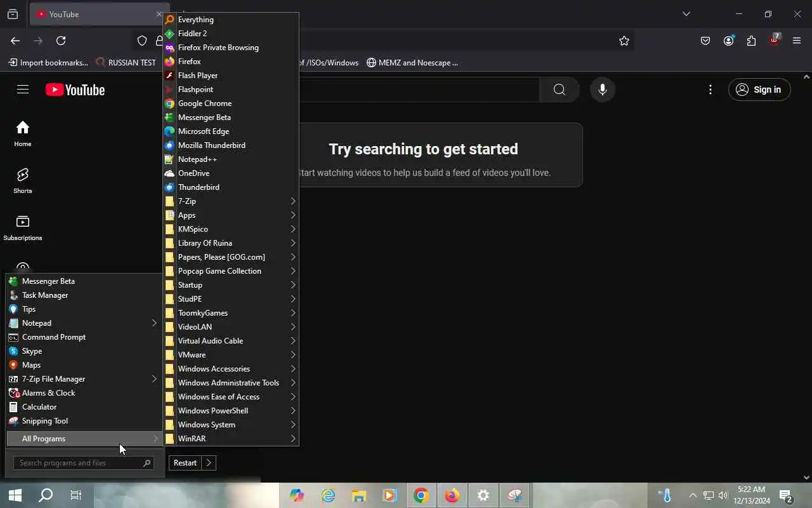Click the taskbar search magnifier
812x508 pixels.
[x=46, y=496]
